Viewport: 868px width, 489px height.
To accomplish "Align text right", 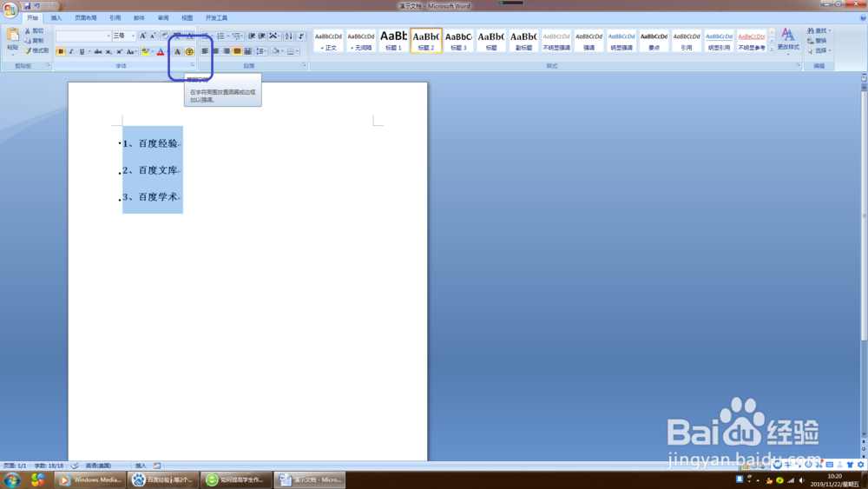I will pos(226,51).
